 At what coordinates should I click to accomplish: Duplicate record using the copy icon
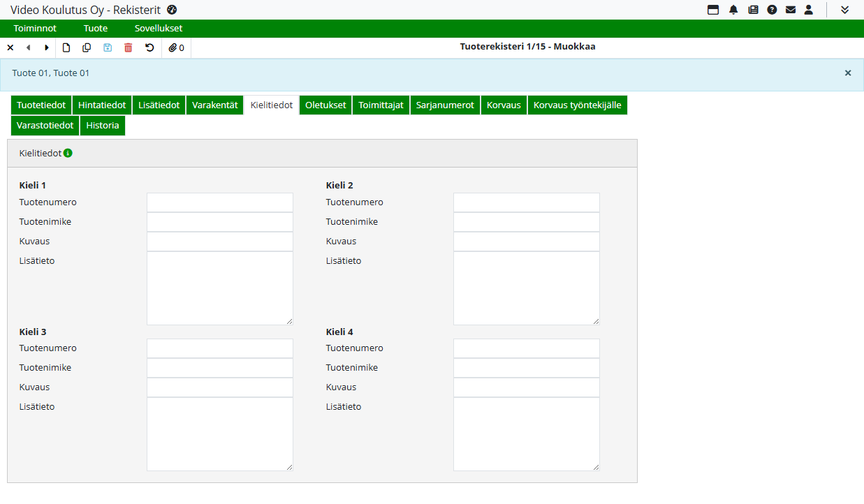(87, 47)
